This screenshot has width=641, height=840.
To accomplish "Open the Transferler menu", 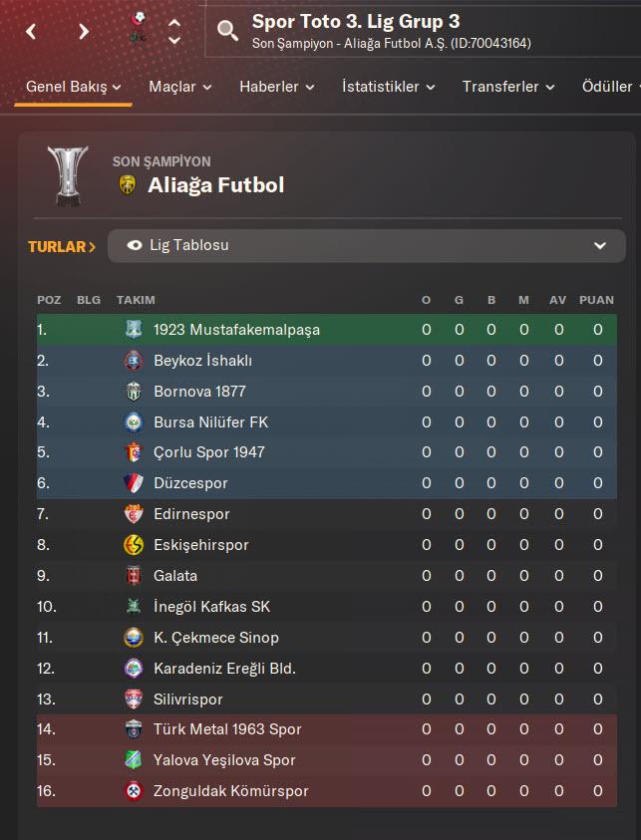I will (507, 87).
